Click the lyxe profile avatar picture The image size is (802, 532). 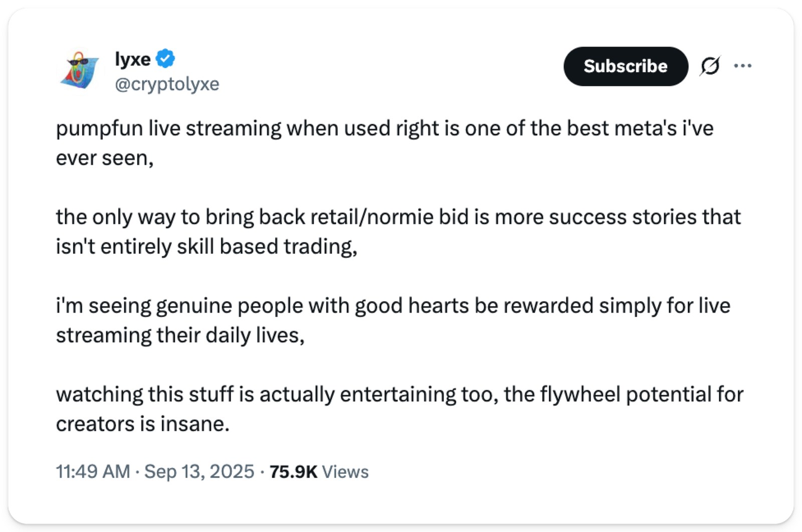(x=80, y=70)
